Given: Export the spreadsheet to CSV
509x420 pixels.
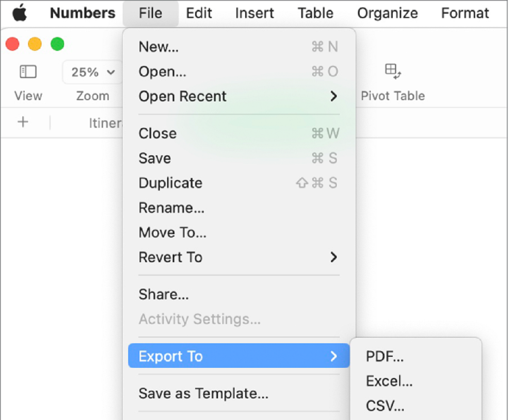Looking at the screenshot, I should (x=384, y=406).
